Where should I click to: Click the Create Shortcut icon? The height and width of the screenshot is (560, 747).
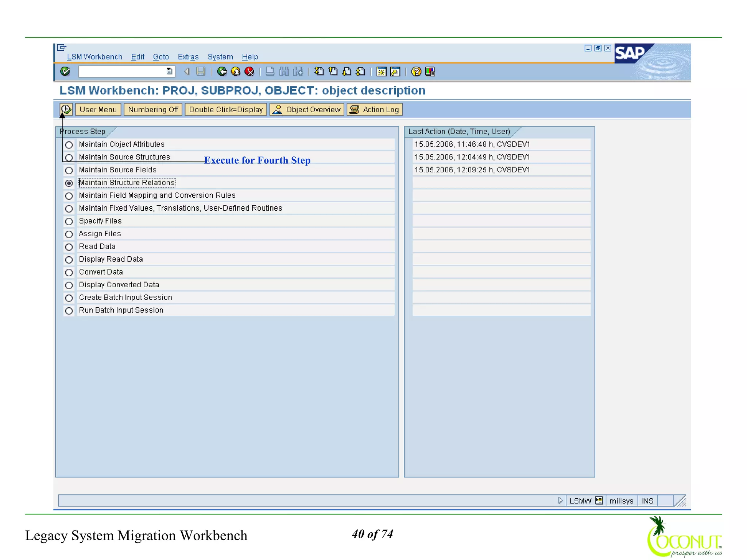pyautogui.click(x=395, y=71)
